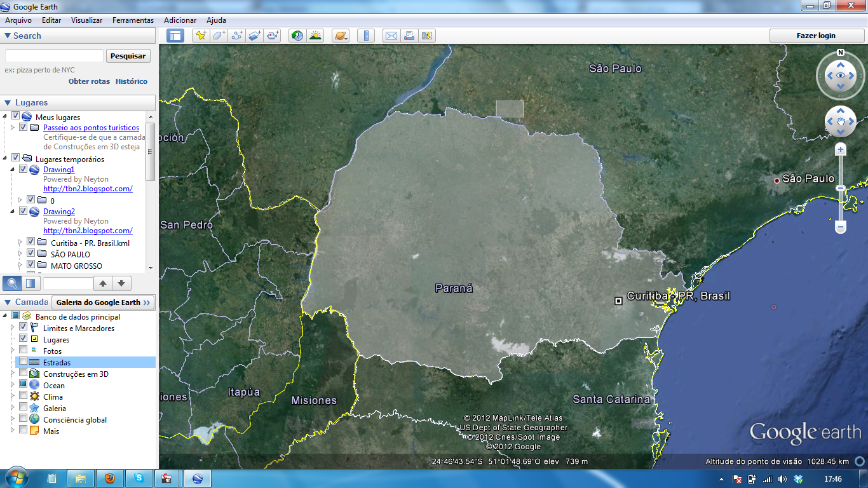Viewport: 868px width, 488px height.
Task: Click the north indicator N on compass
Action: point(841,53)
